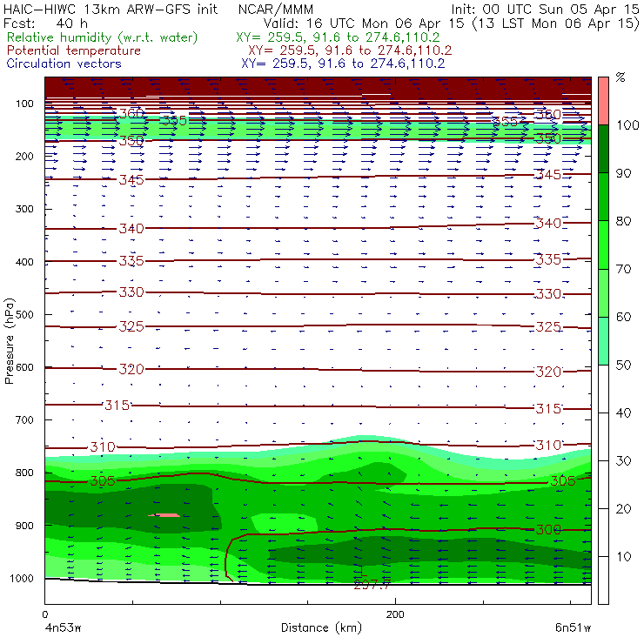Select the blue XY coordinates line
Image resolution: width=644 pixels, height=644 pixels.
tap(343, 64)
